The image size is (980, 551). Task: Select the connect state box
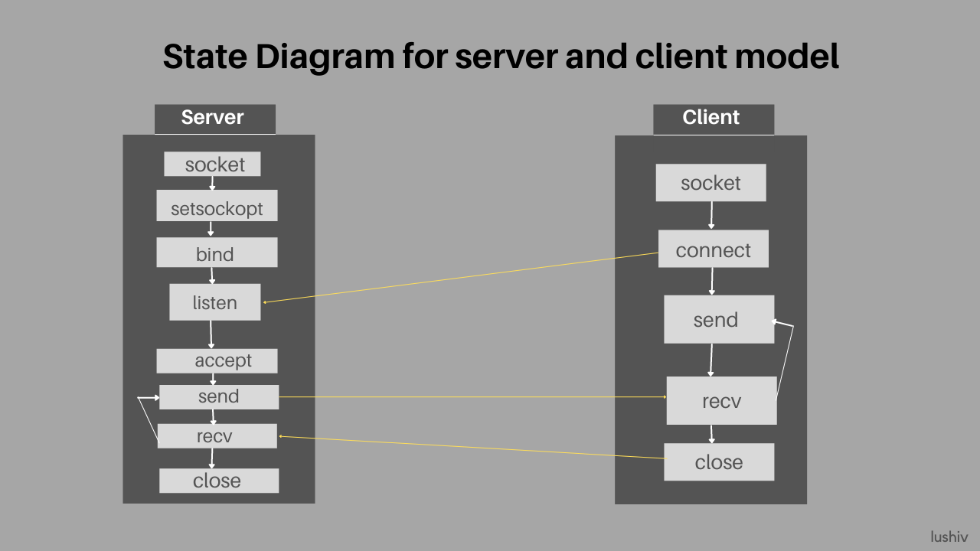click(x=713, y=249)
